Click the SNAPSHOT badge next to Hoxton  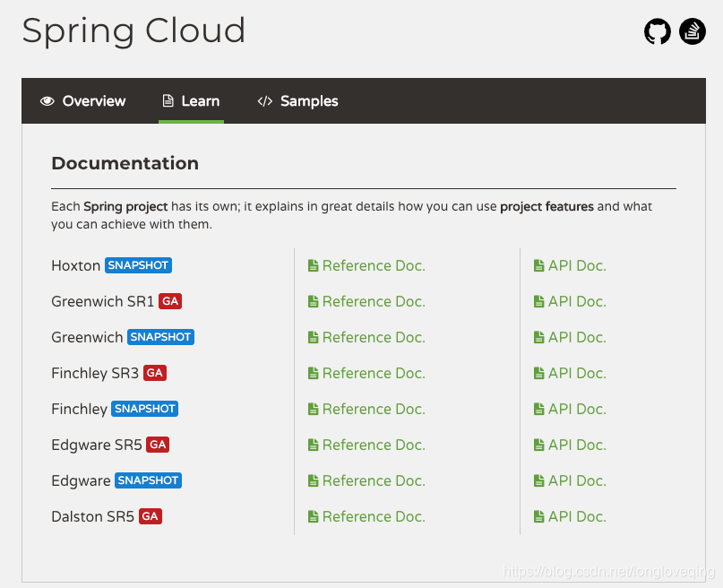coord(138,265)
